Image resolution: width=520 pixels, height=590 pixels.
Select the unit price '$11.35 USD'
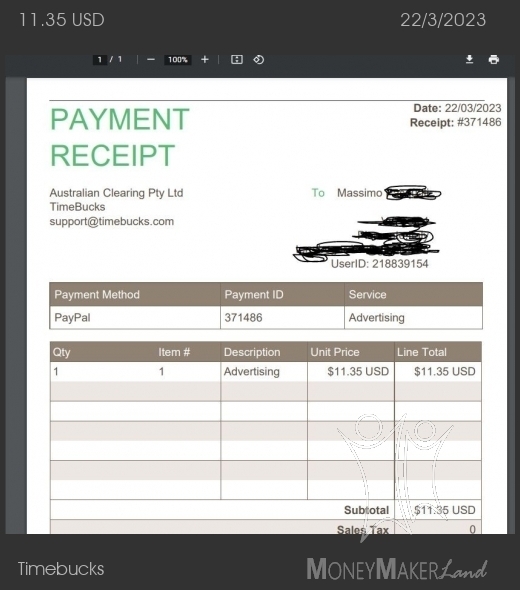(x=358, y=372)
